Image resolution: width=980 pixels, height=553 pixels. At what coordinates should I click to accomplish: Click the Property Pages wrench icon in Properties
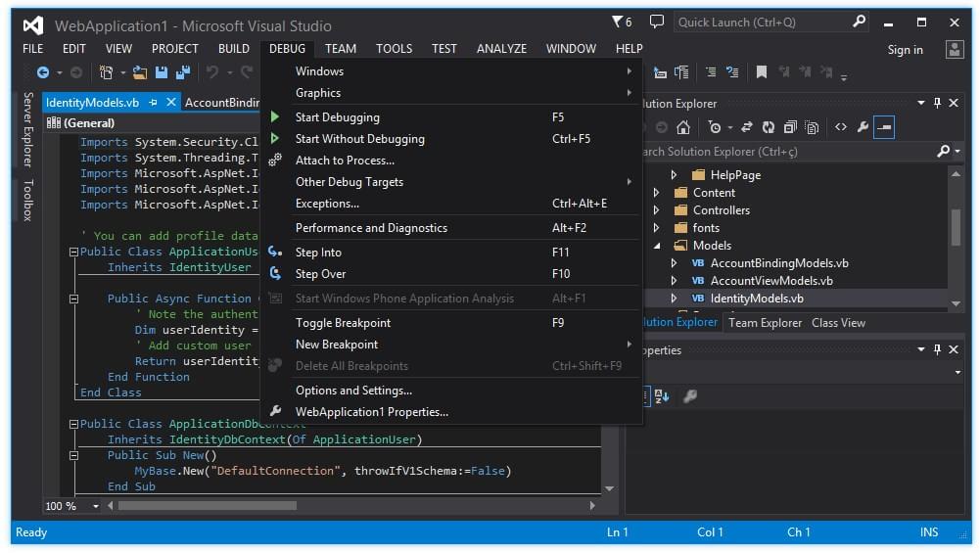coord(690,395)
